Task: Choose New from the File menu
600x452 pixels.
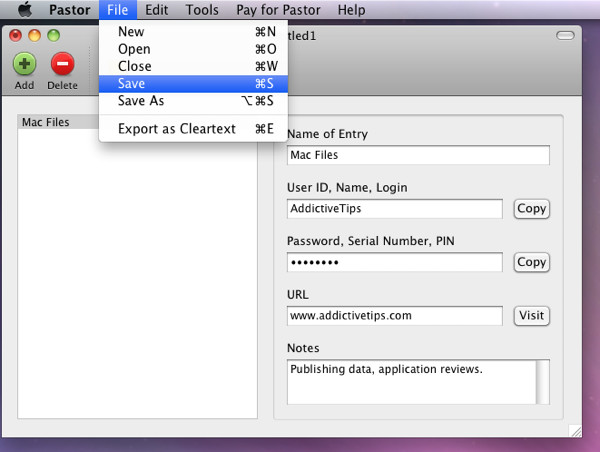Action: pos(193,31)
